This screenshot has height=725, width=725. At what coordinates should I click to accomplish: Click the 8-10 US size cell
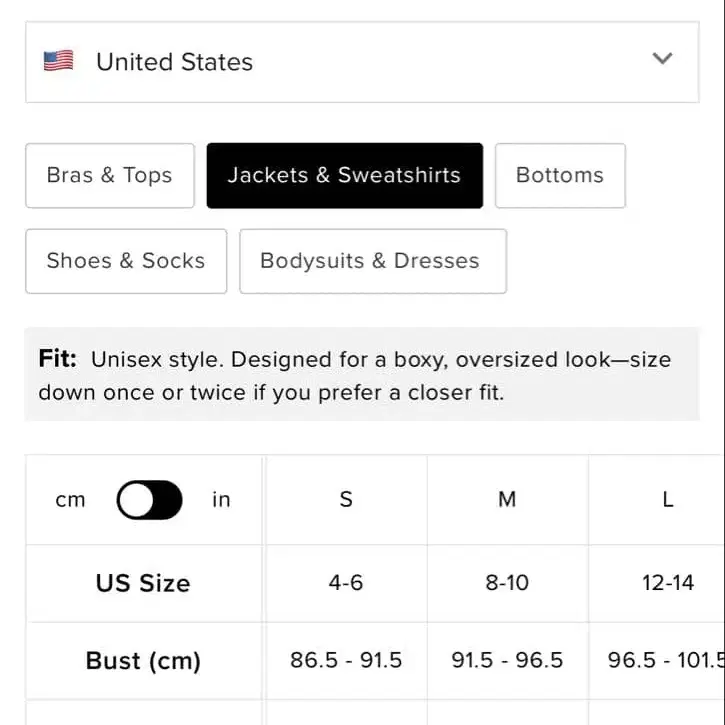coord(507,583)
